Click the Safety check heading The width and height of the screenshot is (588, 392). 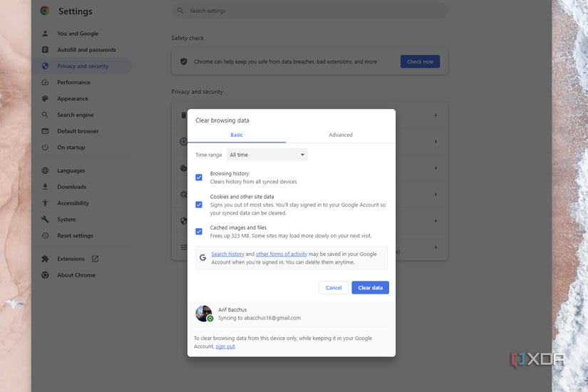[x=187, y=38]
